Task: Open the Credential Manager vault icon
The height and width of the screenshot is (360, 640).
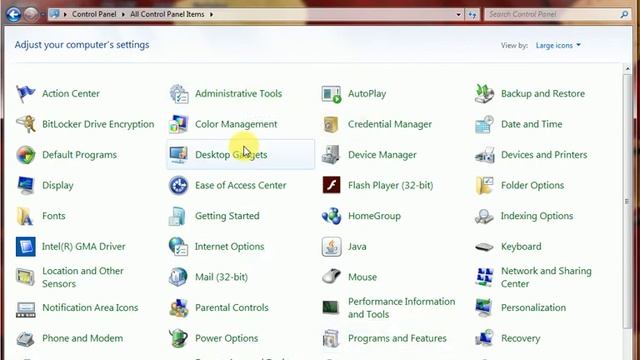Action: [x=331, y=124]
